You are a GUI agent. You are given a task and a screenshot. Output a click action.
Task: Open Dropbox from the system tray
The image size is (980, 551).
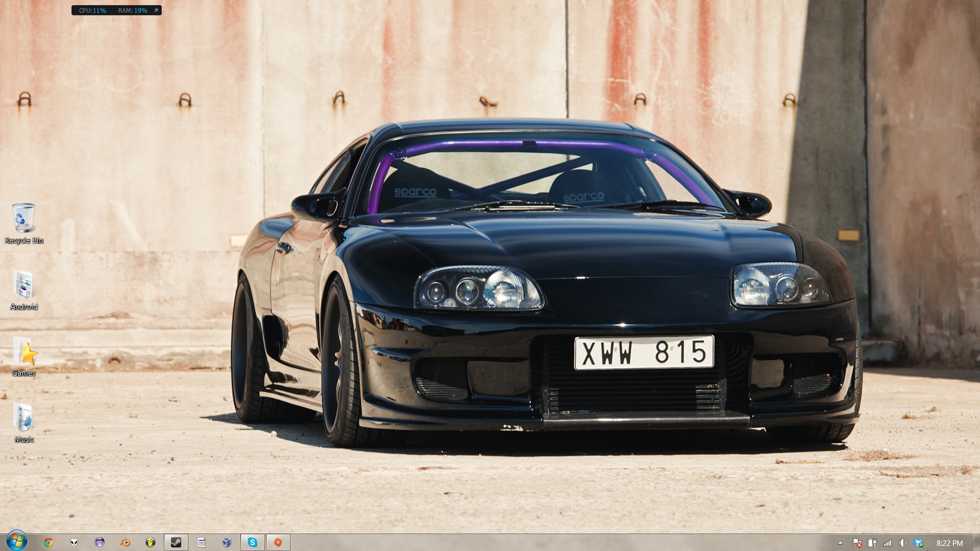tap(918, 543)
